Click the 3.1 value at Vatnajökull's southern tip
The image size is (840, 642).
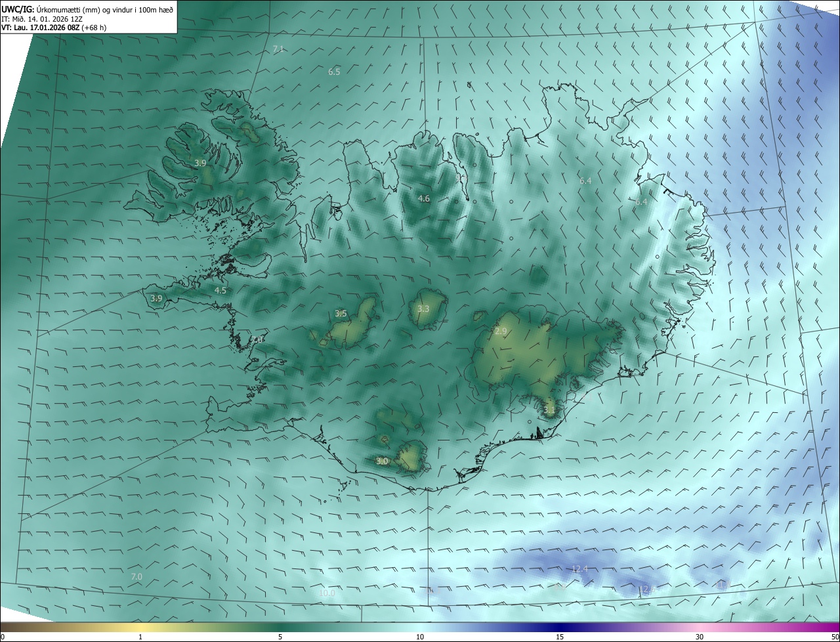pyautogui.click(x=549, y=410)
